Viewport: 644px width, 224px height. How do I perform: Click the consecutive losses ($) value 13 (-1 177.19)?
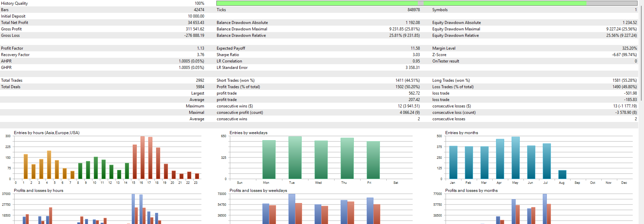[x=625, y=106]
